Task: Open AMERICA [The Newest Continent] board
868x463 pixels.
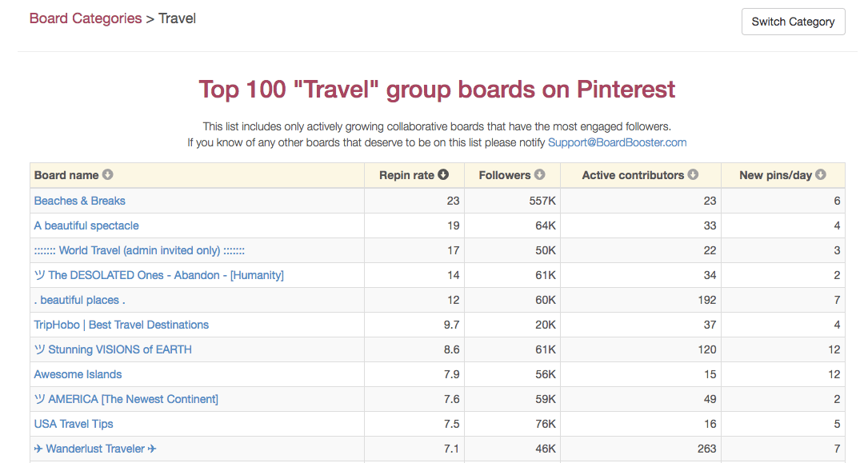Action: [126, 399]
